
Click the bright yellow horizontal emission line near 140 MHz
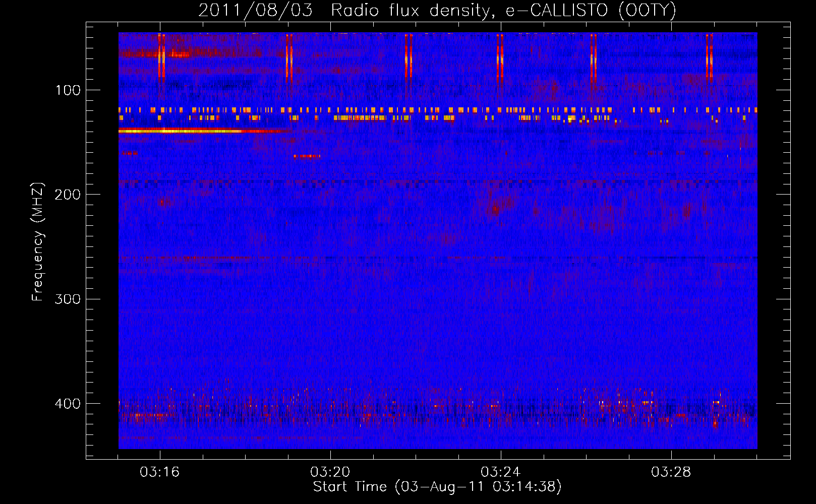204,131
